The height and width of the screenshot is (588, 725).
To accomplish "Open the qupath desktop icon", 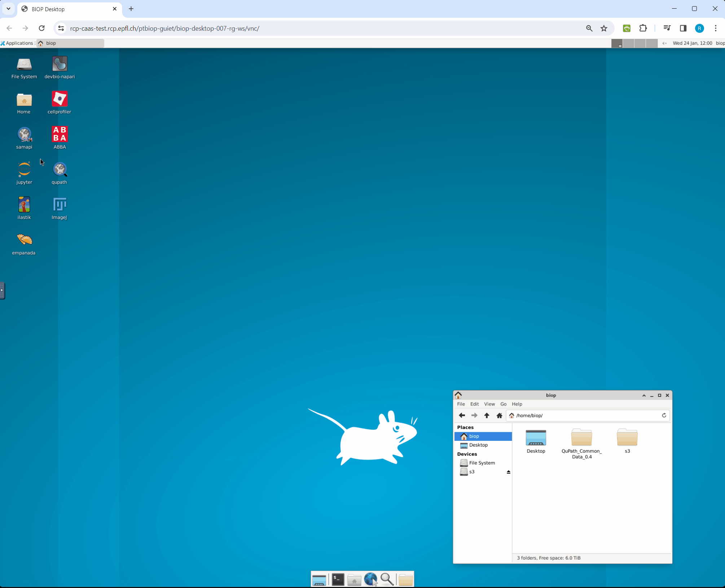I will coord(60,170).
